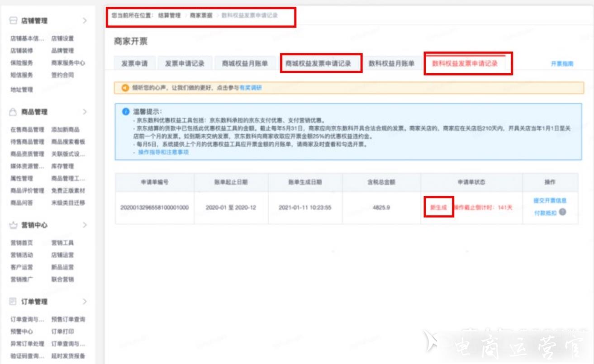Image resolution: width=594 pixels, height=364 pixels.
Task: Click the 商品管理 shopping bag icon
Action: click(x=13, y=112)
